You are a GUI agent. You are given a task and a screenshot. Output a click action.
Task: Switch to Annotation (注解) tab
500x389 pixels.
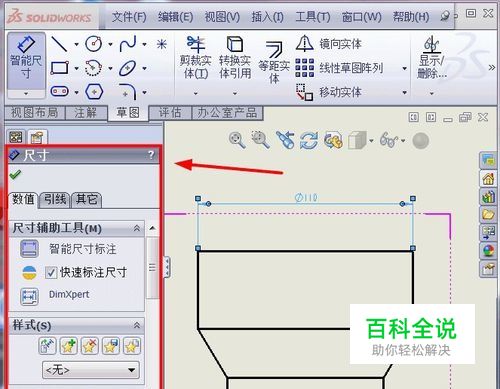pyautogui.click(x=86, y=113)
